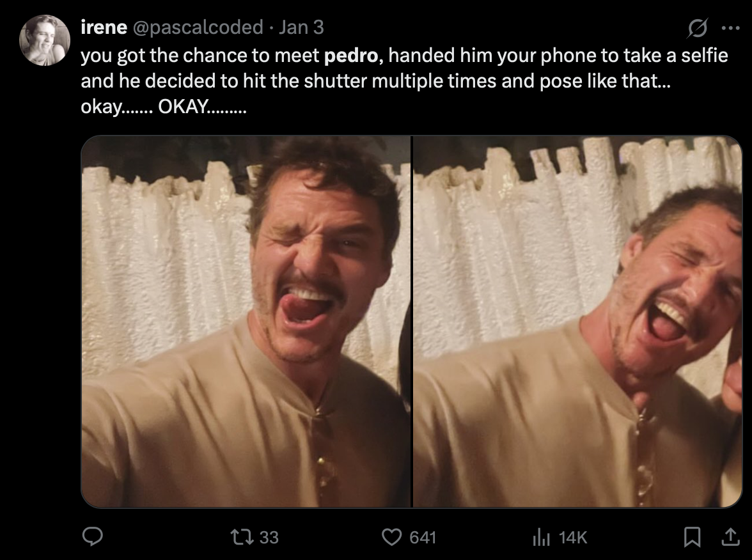Open the repost arrows menu
752x560 pixels.
(245, 537)
